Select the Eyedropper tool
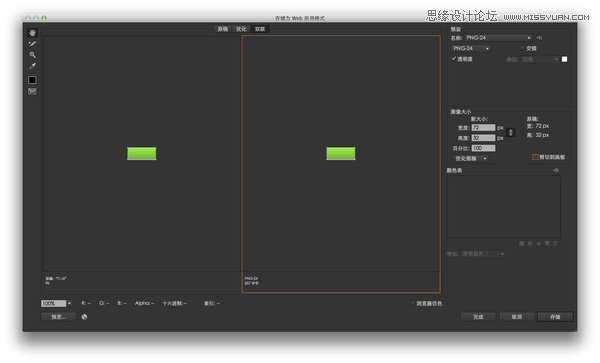The image size is (600, 363). coord(33,66)
